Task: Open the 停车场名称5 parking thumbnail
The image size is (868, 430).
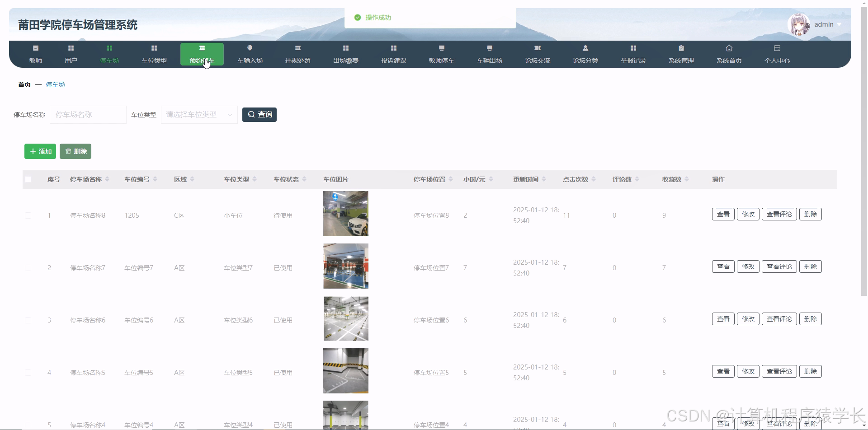Action: click(x=346, y=371)
